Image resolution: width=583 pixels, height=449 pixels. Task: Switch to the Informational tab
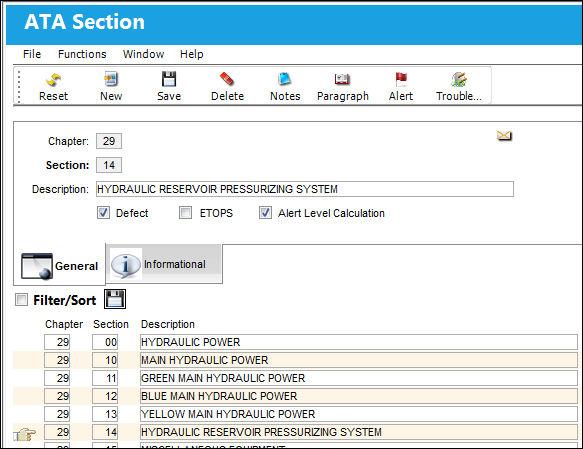coord(164,264)
